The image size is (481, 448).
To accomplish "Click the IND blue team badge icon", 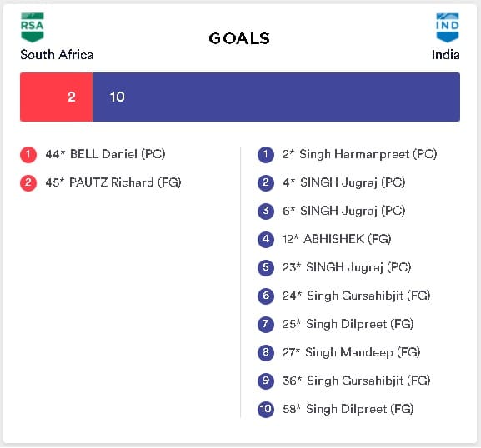I will pyautogui.click(x=448, y=27).
